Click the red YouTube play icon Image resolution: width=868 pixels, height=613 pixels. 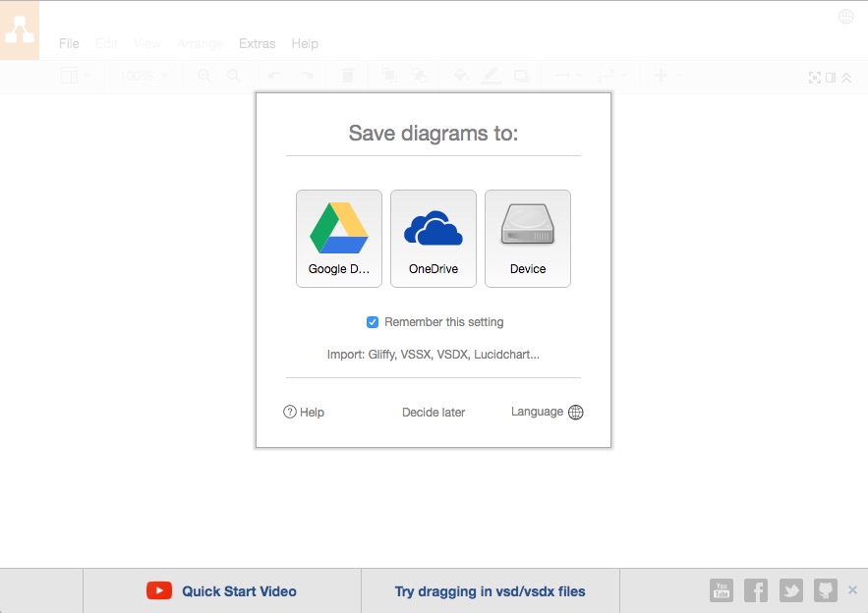tap(159, 590)
